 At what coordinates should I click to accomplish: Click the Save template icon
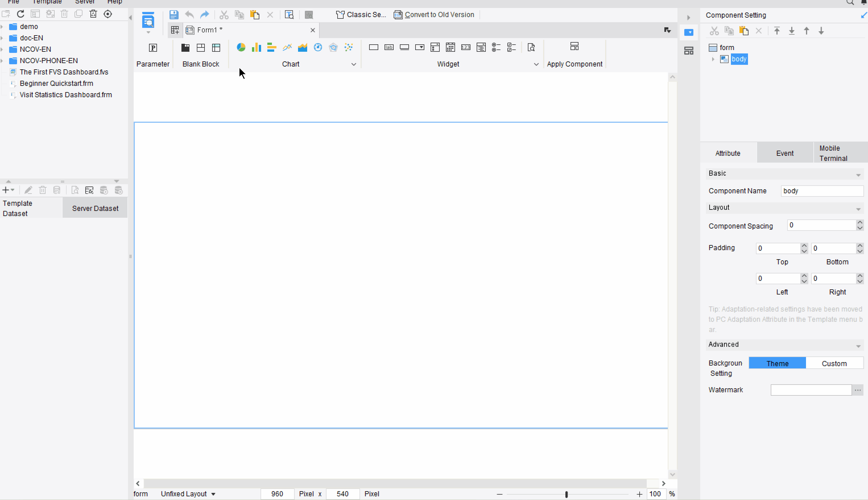coord(174,15)
